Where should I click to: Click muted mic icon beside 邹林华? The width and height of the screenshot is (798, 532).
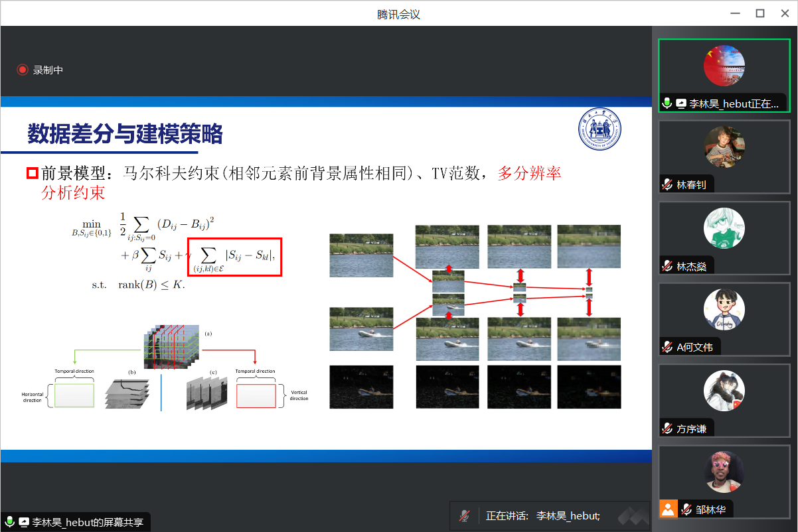686,510
